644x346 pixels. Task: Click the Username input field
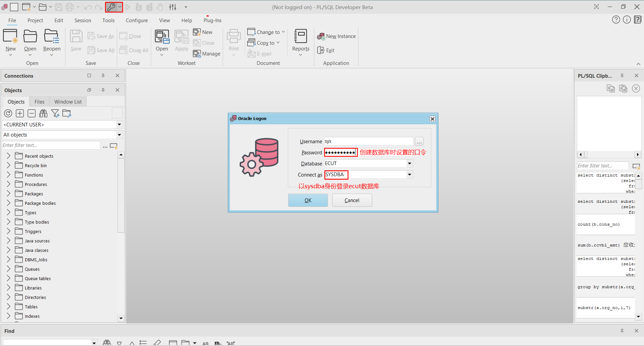tap(369, 142)
